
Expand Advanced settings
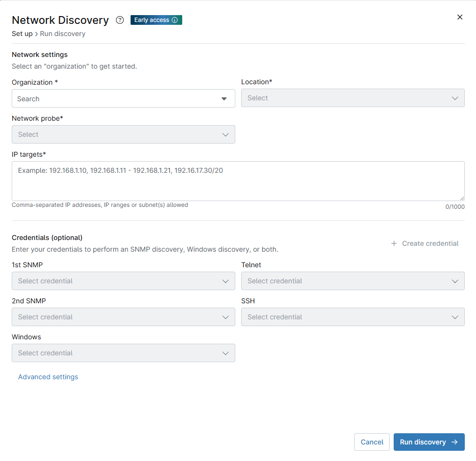click(48, 377)
